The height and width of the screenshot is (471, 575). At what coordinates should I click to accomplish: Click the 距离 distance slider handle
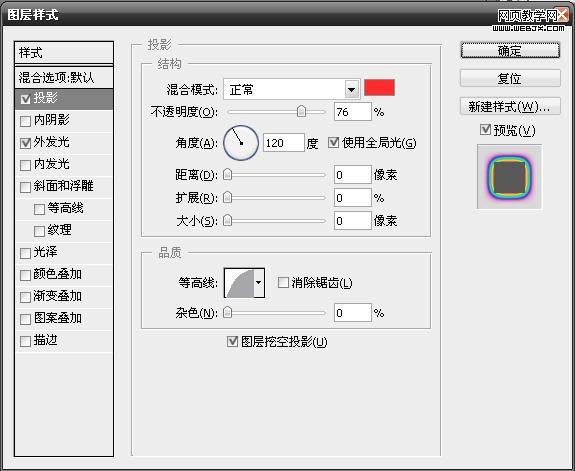tap(228, 174)
